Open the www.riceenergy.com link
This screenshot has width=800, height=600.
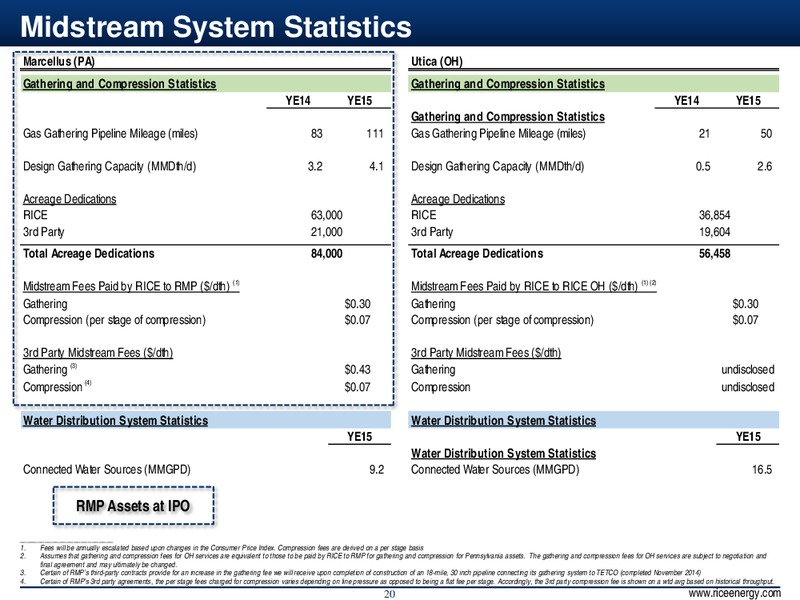(734, 593)
